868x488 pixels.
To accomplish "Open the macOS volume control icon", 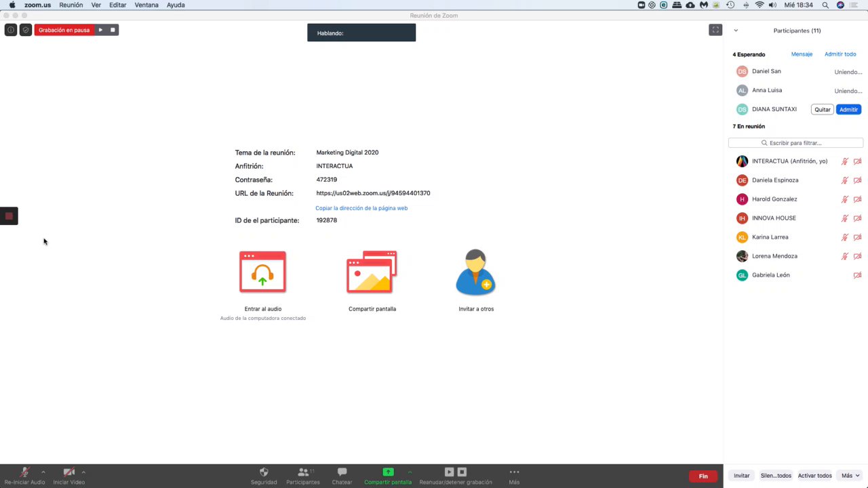I will pyautogui.click(x=772, y=5).
